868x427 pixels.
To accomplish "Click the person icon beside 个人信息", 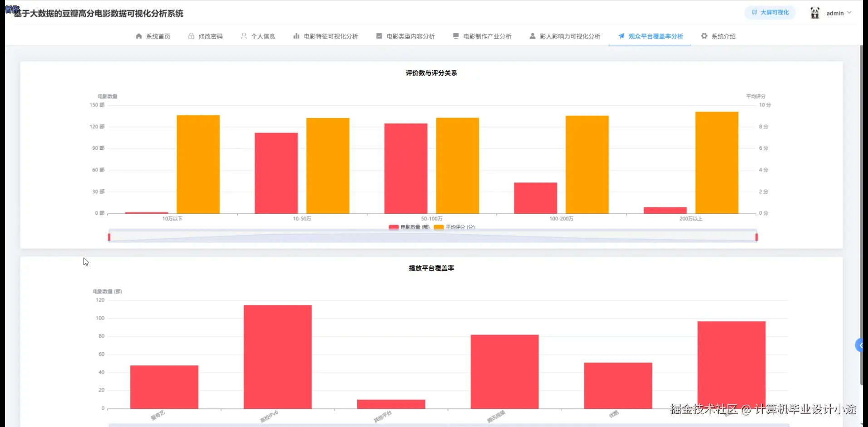I will pyautogui.click(x=244, y=36).
